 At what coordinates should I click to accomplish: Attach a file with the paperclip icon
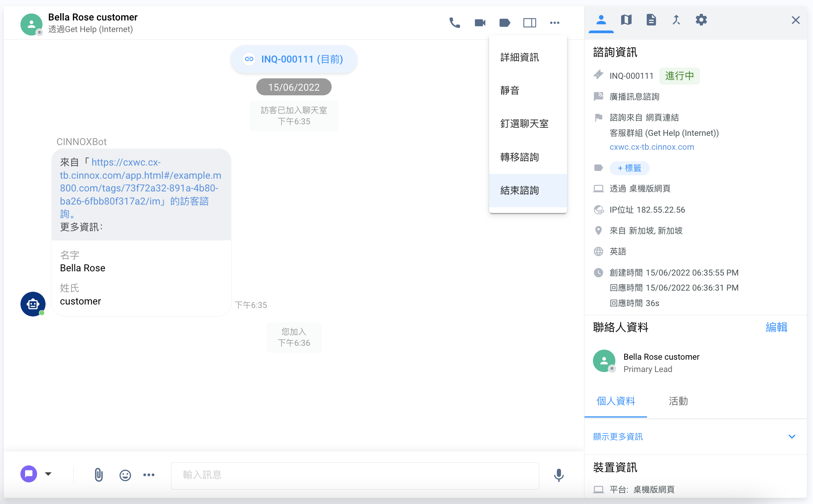(x=98, y=475)
